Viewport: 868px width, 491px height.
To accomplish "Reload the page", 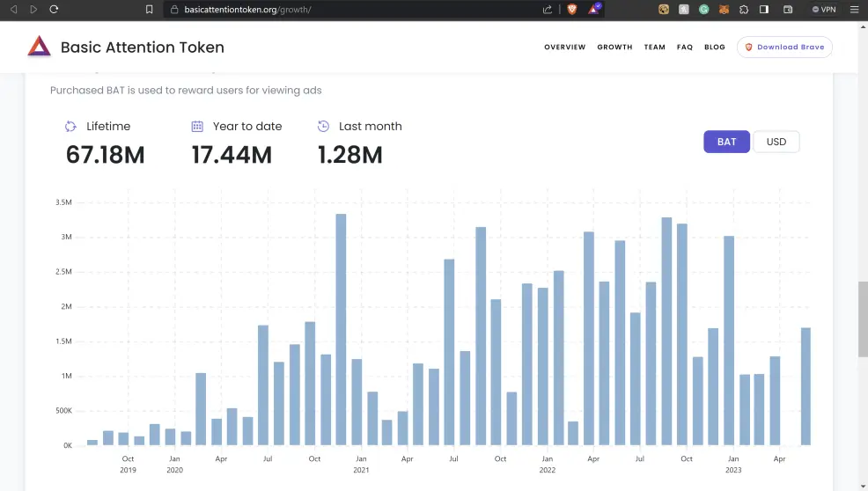I will [x=54, y=10].
